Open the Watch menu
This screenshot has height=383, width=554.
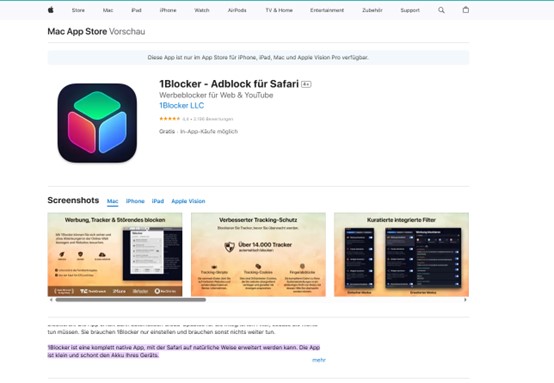pos(202,10)
